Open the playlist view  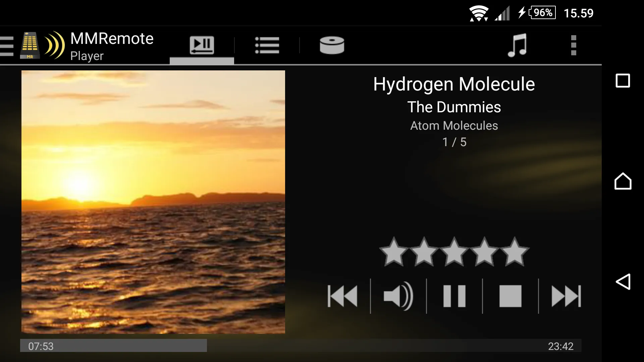click(266, 44)
